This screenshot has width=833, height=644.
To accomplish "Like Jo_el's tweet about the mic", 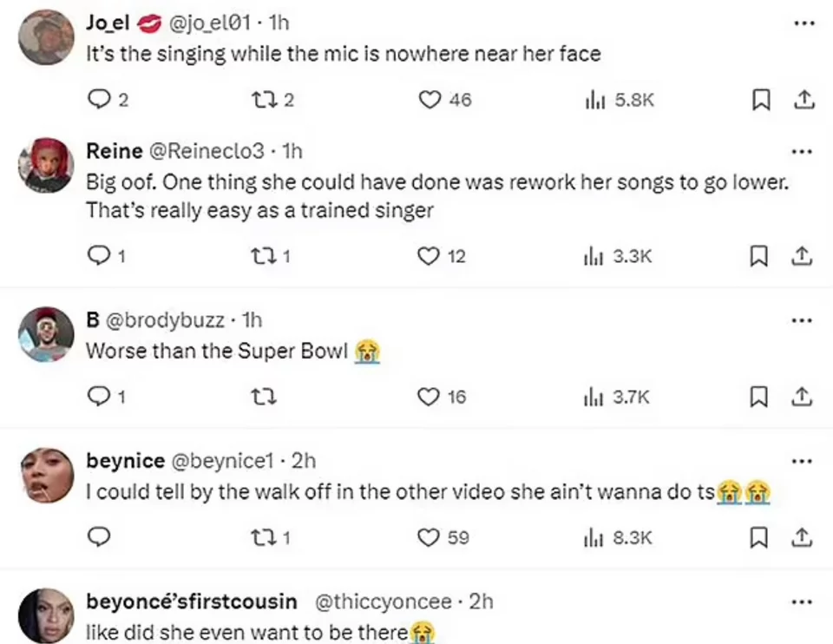I will click(430, 100).
